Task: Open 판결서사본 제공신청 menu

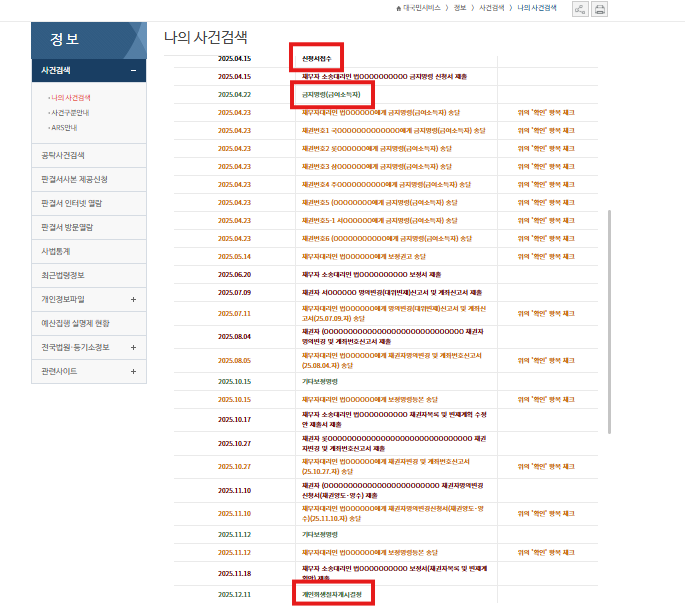Action: pyautogui.click(x=89, y=180)
